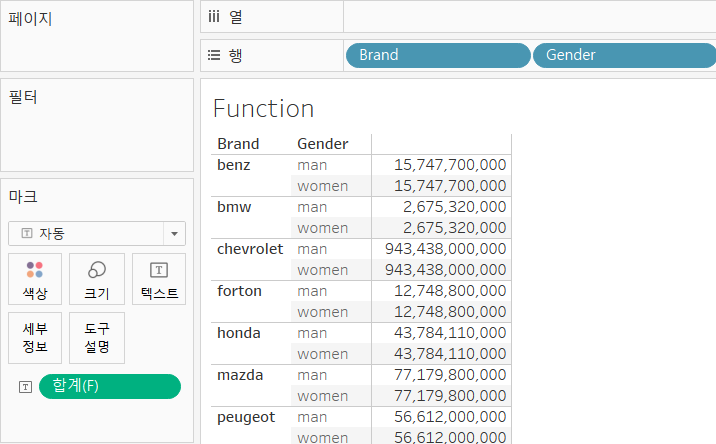Click the Gender column header
716x444 pixels.
322,144
